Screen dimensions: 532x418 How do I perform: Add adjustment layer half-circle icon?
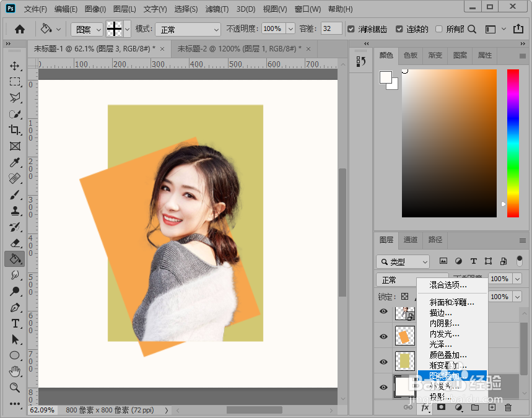tap(458, 407)
